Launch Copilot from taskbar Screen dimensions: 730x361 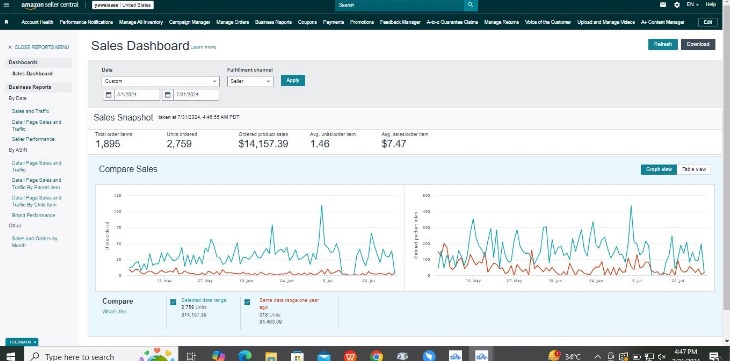[218, 356]
